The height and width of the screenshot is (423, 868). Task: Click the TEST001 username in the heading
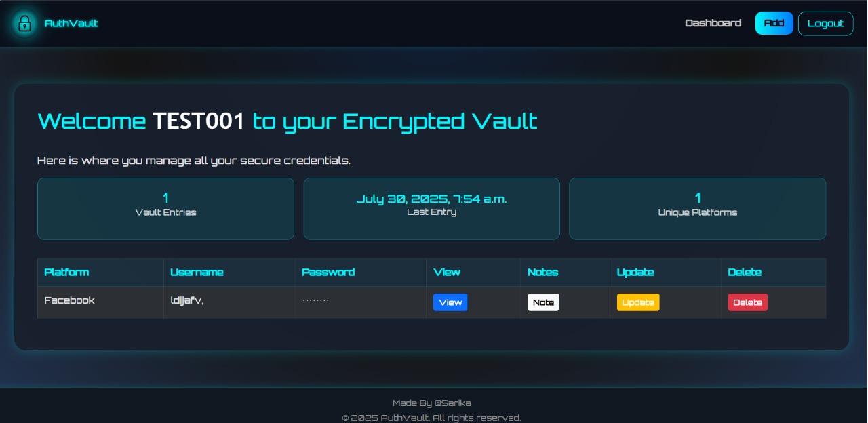coord(199,121)
